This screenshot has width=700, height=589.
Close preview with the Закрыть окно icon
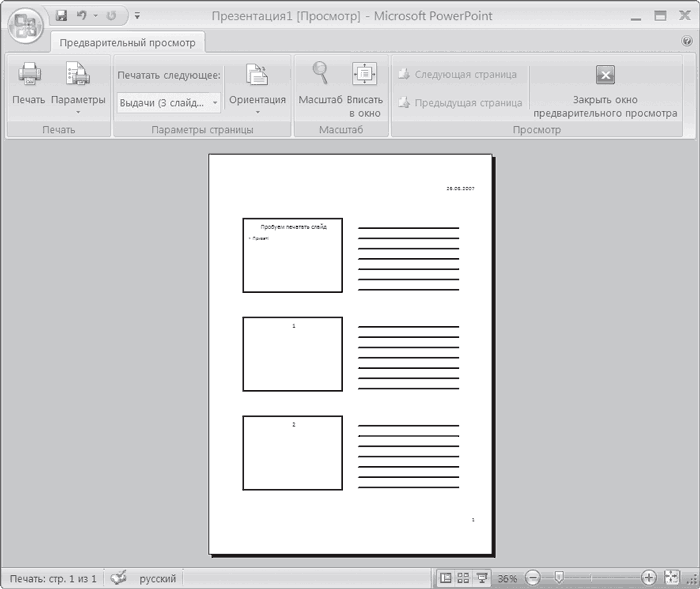click(605, 74)
